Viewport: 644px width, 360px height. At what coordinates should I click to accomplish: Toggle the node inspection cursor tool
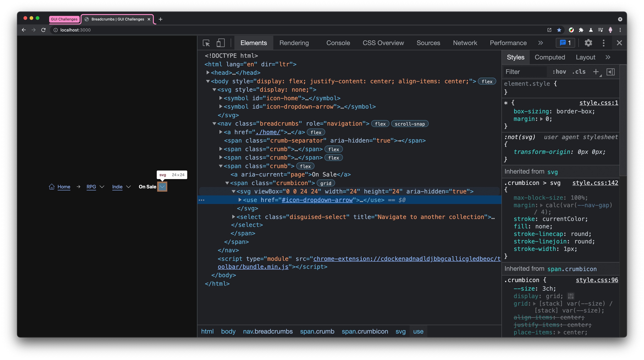(207, 43)
